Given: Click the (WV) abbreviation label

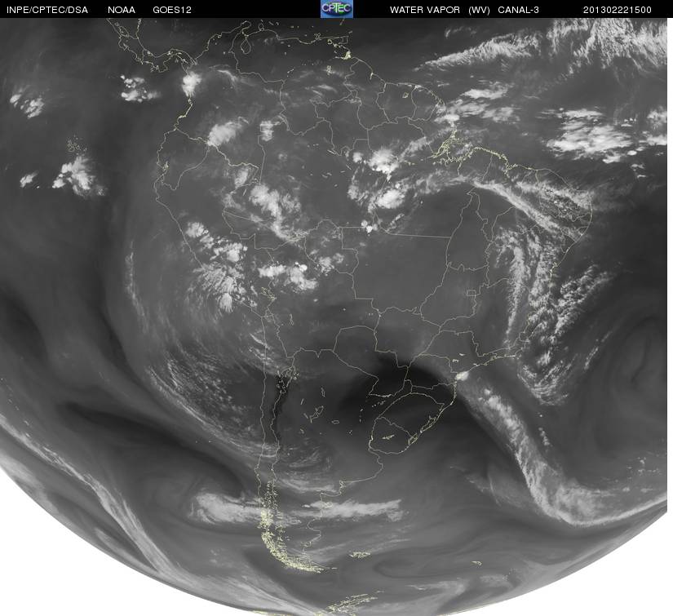Looking at the screenshot, I should (x=479, y=10).
